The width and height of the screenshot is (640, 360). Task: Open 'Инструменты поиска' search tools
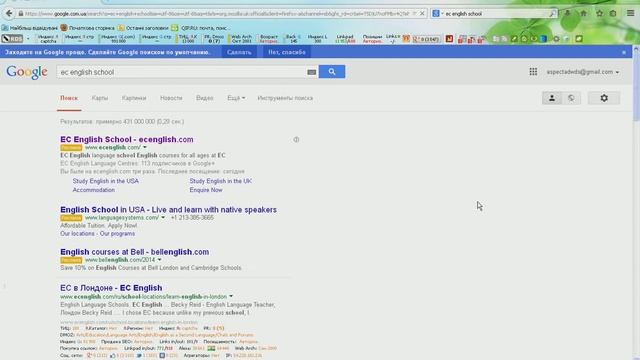[285, 98]
